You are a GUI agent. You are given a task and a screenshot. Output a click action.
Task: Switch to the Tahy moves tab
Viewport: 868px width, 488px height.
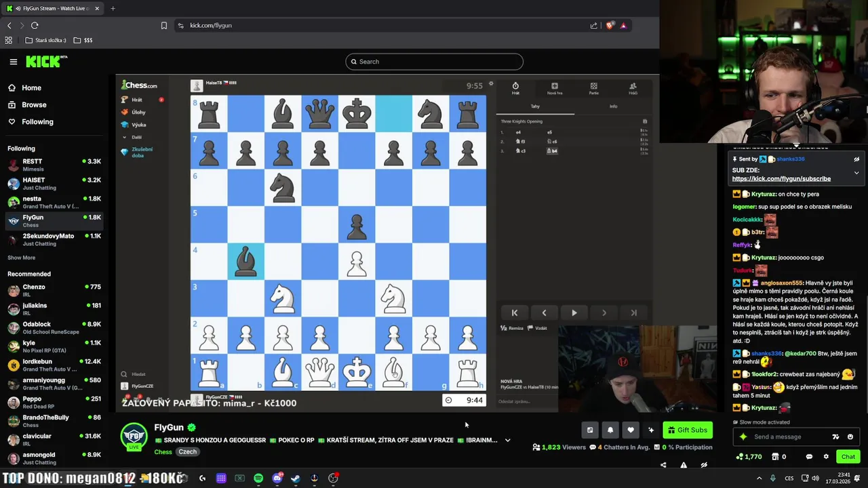pyautogui.click(x=535, y=106)
